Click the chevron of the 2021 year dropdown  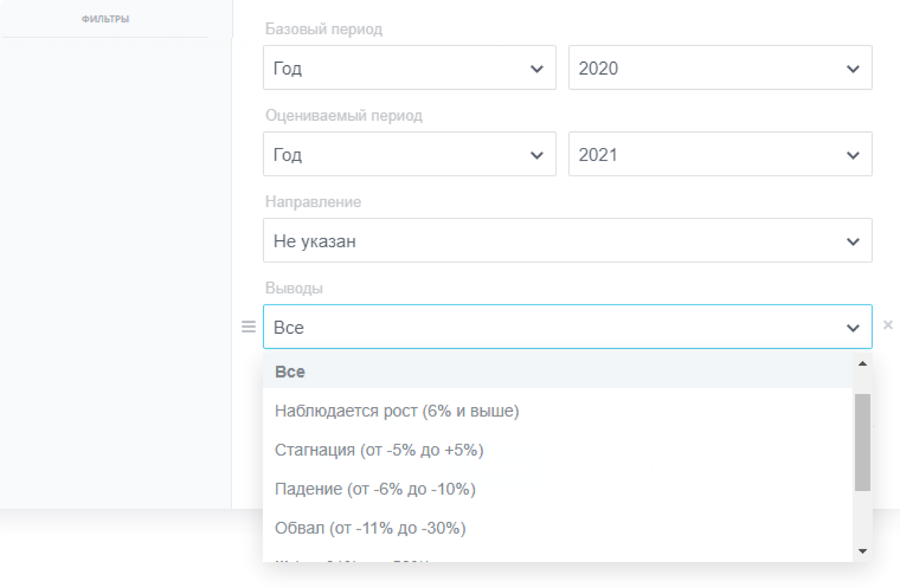click(x=853, y=155)
